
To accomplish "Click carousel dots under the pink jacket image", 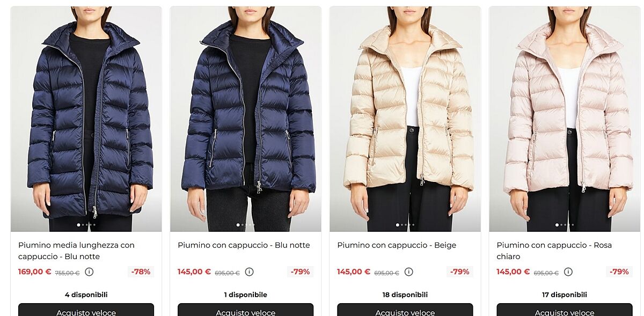I will click(x=565, y=225).
